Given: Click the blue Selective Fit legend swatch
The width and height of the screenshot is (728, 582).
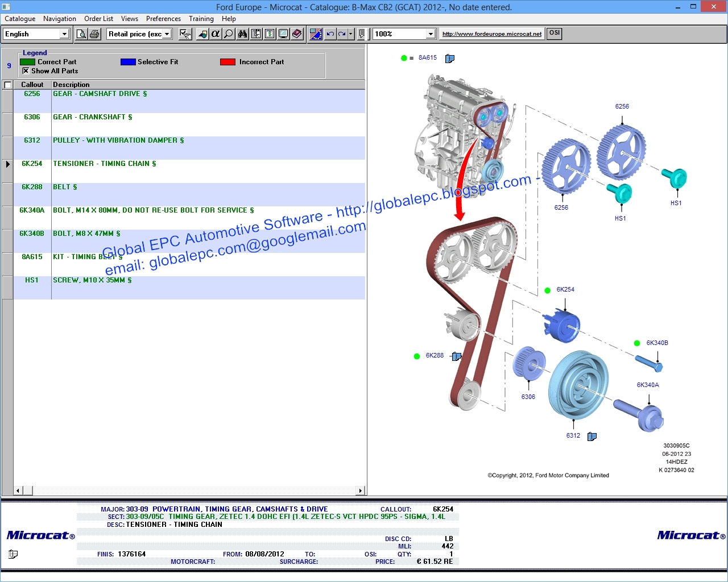Looking at the screenshot, I should 128,62.
